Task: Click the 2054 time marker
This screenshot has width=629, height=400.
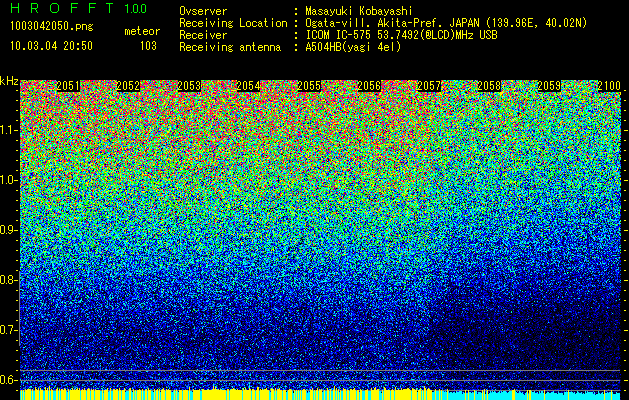Action: click(249, 86)
